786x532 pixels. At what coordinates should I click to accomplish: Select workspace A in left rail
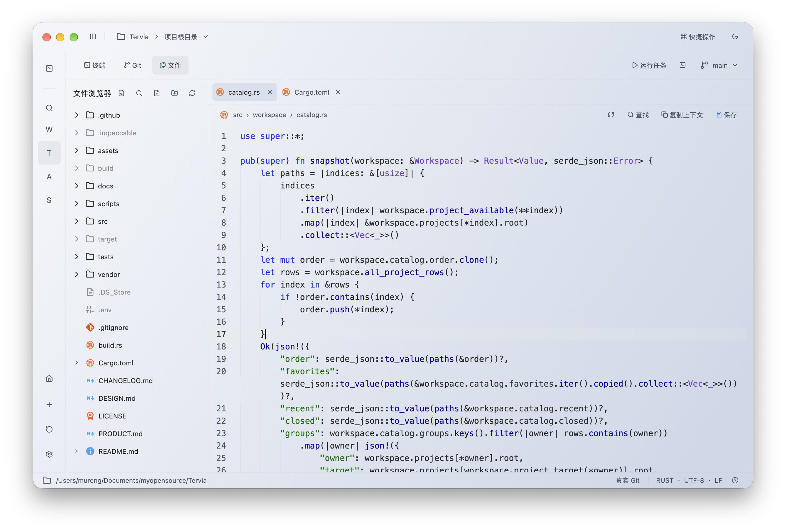(49, 177)
